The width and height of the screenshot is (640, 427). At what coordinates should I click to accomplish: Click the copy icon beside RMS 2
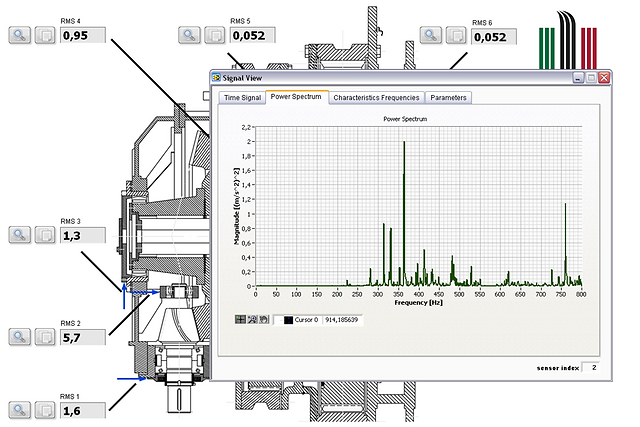coord(45,337)
